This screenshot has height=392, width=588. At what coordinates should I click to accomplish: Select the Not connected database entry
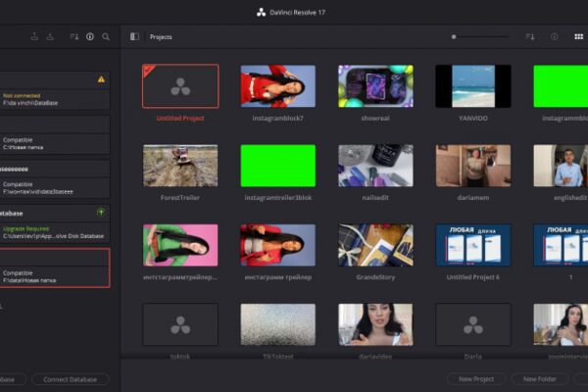coord(55,90)
